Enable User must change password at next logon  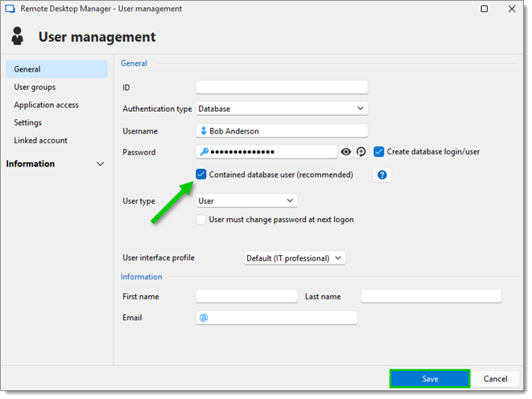tap(201, 220)
